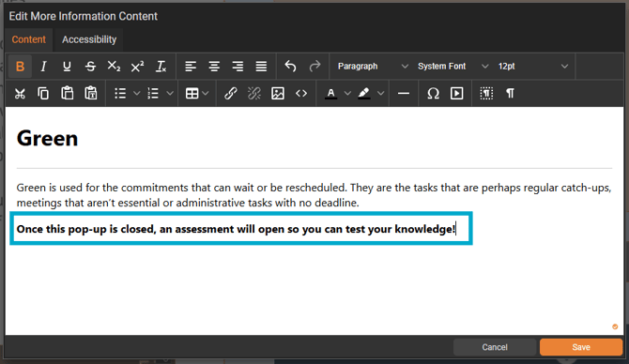Toggle show invisible characters pilcrow
Viewport: 629px width, 364px height.
(510, 94)
